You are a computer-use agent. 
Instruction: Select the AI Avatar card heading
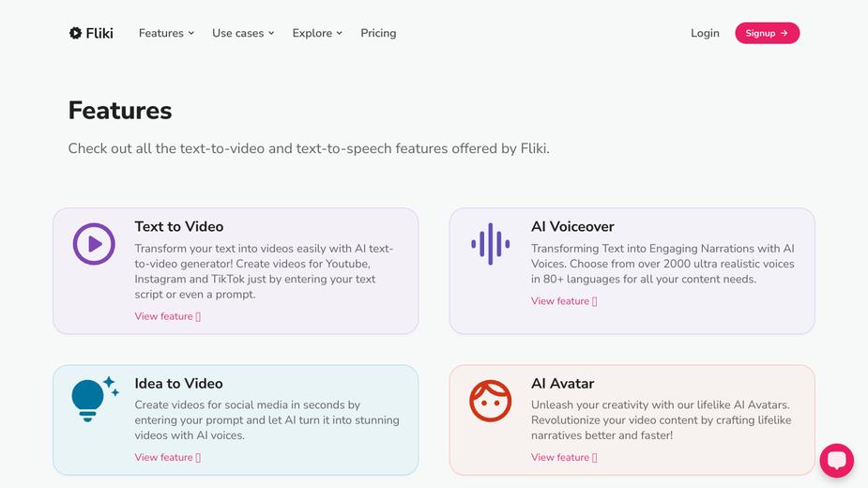click(x=562, y=383)
